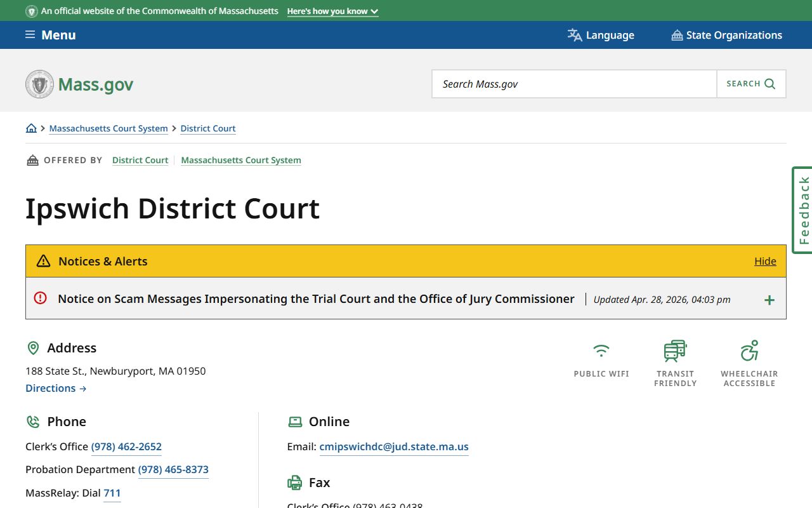Click the home breadcrumb icon
This screenshot has width=812, height=508.
pyautogui.click(x=31, y=128)
